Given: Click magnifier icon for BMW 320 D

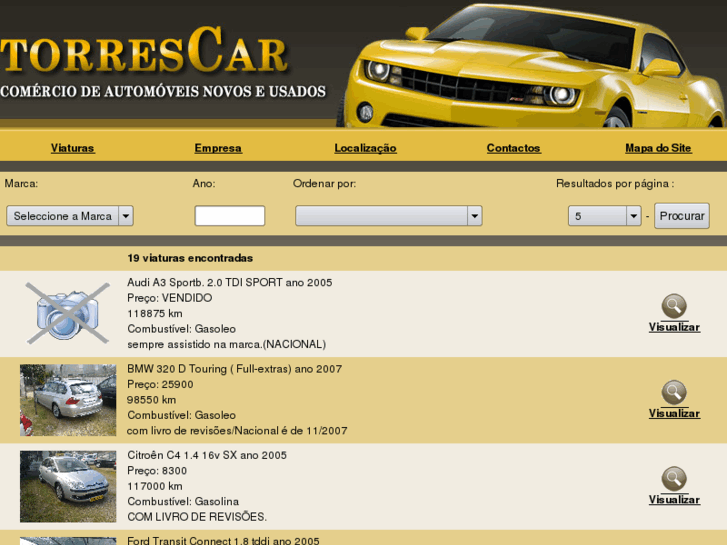Looking at the screenshot, I should click(x=674, y=392).
